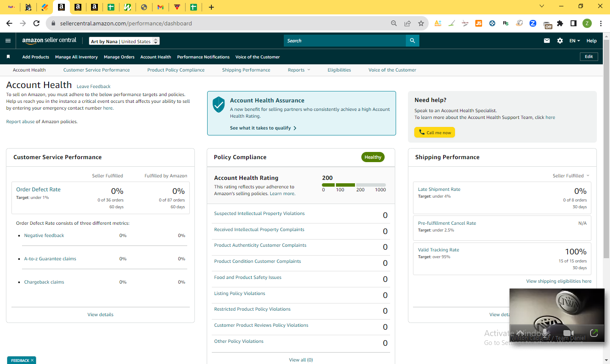Click the zoom magnifier icon in address bar
The width and height of the screenshot is (610, 364).
tap(394, 23)
